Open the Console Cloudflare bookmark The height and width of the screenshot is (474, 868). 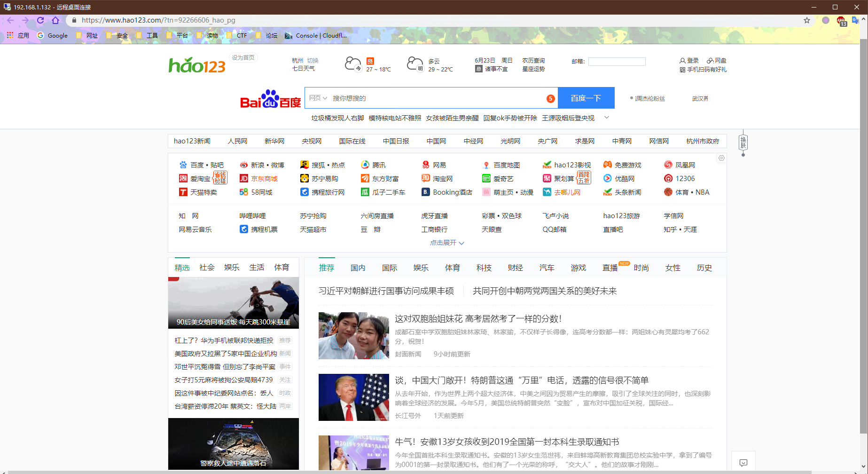click(316, 35)
